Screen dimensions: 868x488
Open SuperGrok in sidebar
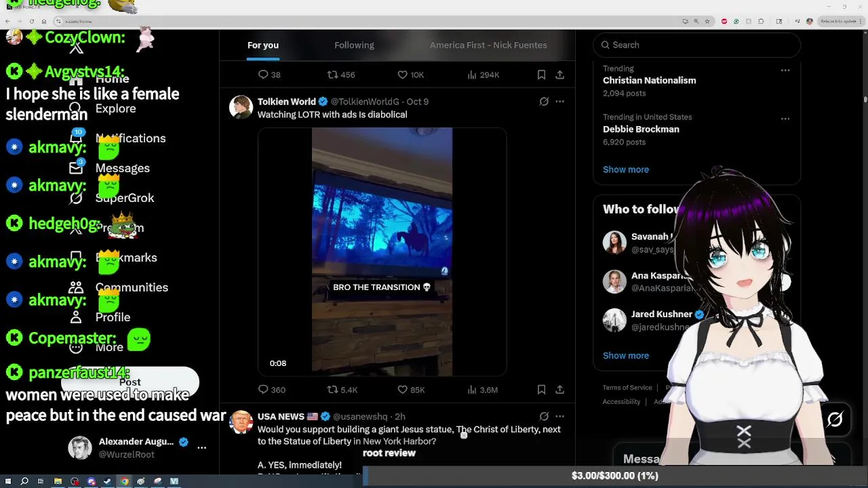click(113, 198)
